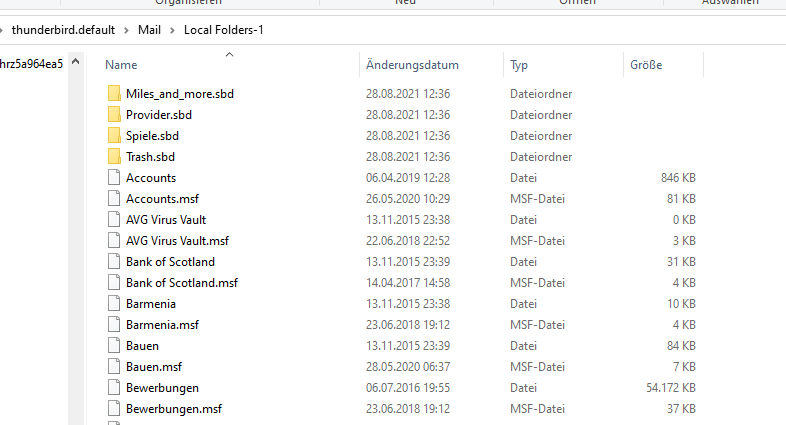Click the 37 KB size cell

(x=681, y=409)
